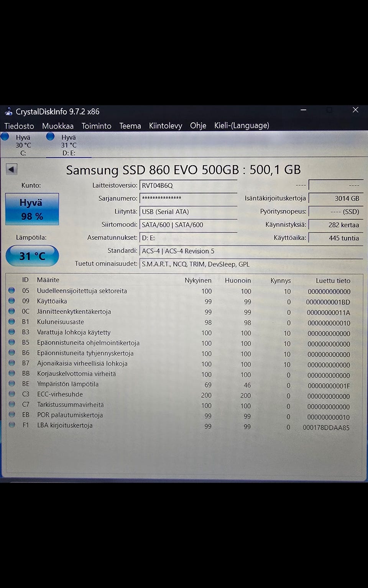
Task: Click status icon for attribute B3
Action: tap(12, 332)
